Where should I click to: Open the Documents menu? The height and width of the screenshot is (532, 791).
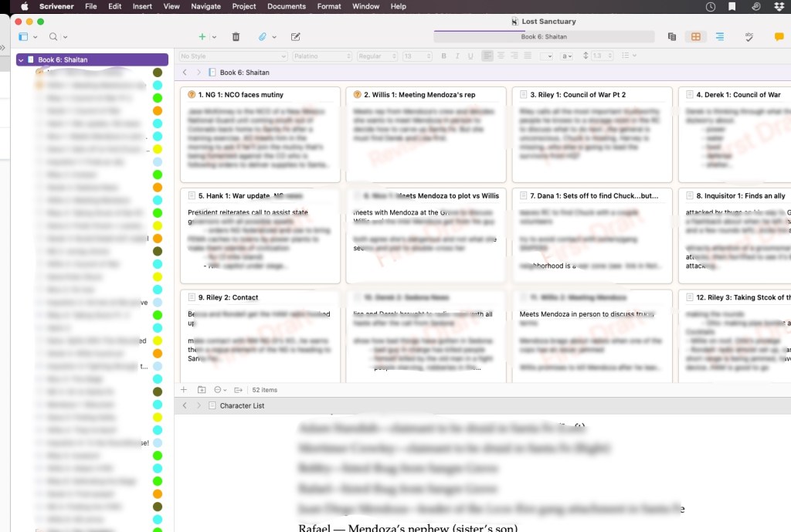click(x=287, y=6)
